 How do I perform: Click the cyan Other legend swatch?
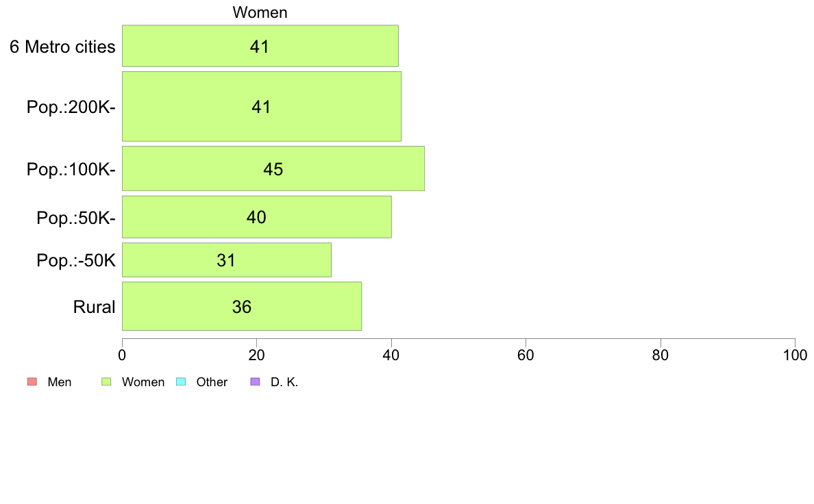pos(181,381)
